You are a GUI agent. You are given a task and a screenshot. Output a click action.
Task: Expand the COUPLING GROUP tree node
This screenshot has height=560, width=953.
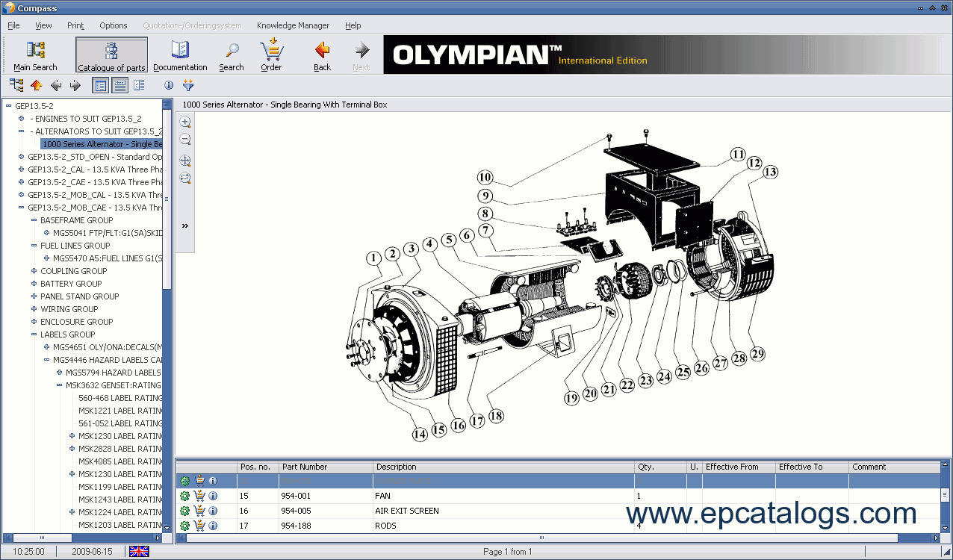tap(34, 271)
